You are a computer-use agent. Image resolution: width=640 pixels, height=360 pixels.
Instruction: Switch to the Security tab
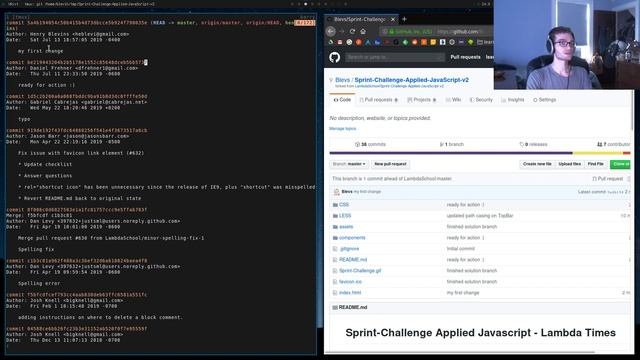[481, 100]
